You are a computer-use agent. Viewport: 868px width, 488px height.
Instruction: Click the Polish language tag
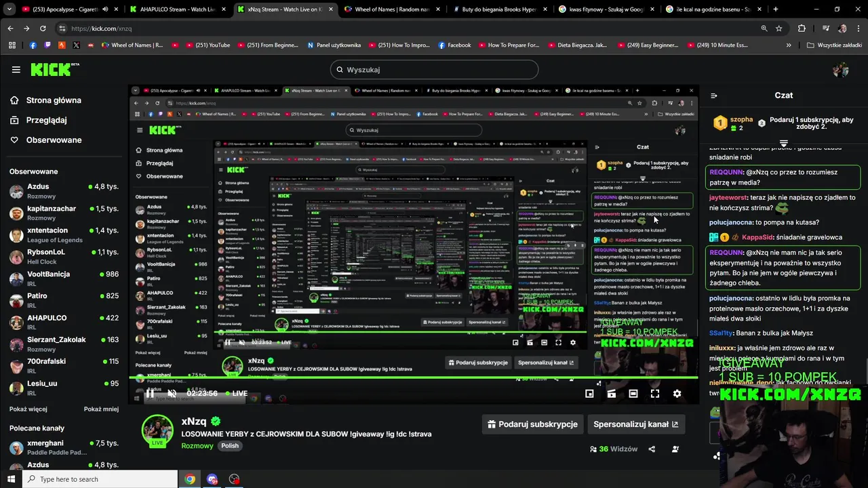[x=230, y=446]
